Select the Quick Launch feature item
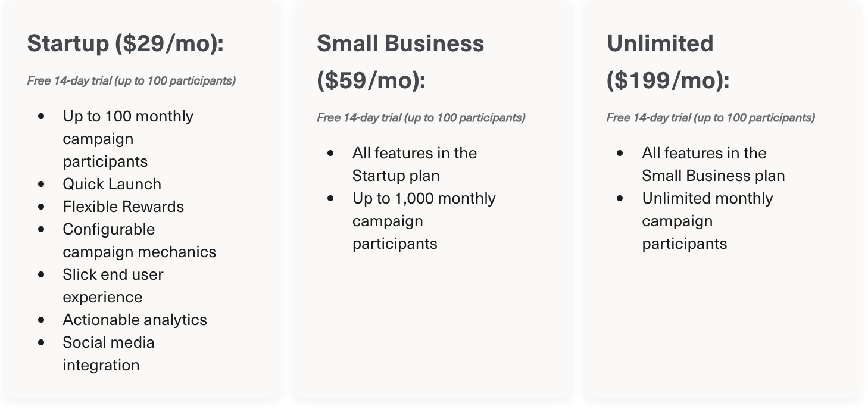Image resolution: width=868 pixels, height=412 pixels. pyautogui.click(x=112, y=184)
